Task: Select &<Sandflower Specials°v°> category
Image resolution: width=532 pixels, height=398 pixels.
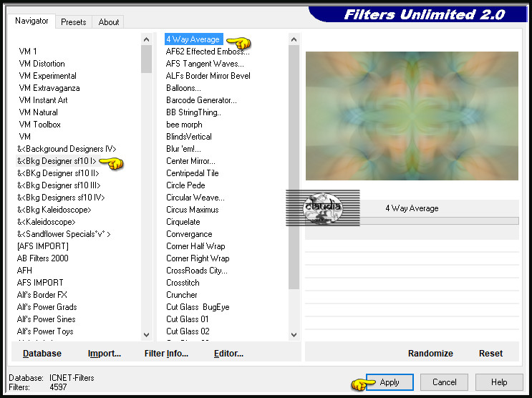Action: pyautogui.click(x=64, y=234)
